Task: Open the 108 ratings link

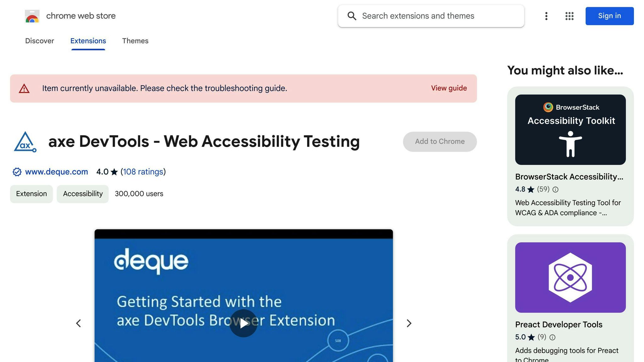Action: pyautogui.click(x=143, y=172)
